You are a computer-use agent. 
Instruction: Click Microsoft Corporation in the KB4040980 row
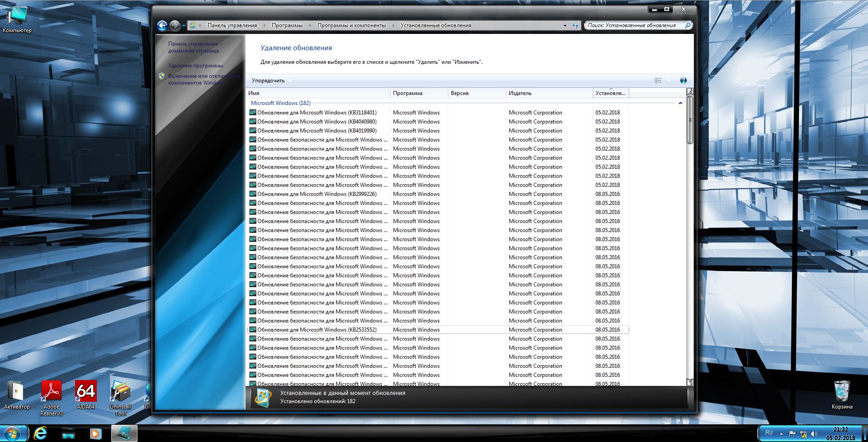(x=535, y=122)
